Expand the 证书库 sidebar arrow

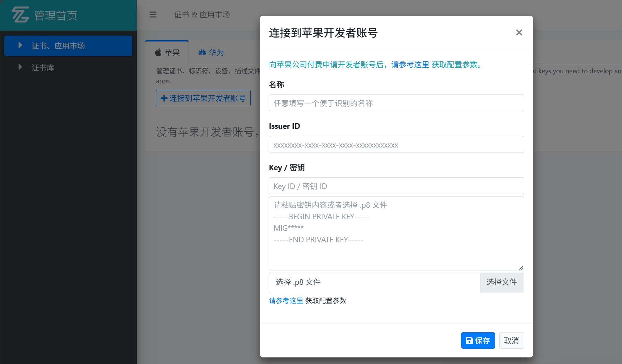pos(20,67)
